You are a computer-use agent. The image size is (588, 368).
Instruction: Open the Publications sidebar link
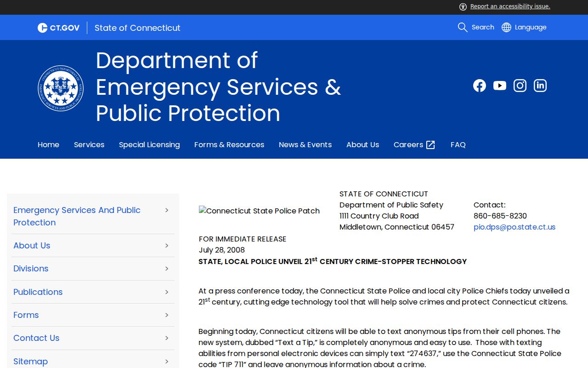tap(38, 292)
